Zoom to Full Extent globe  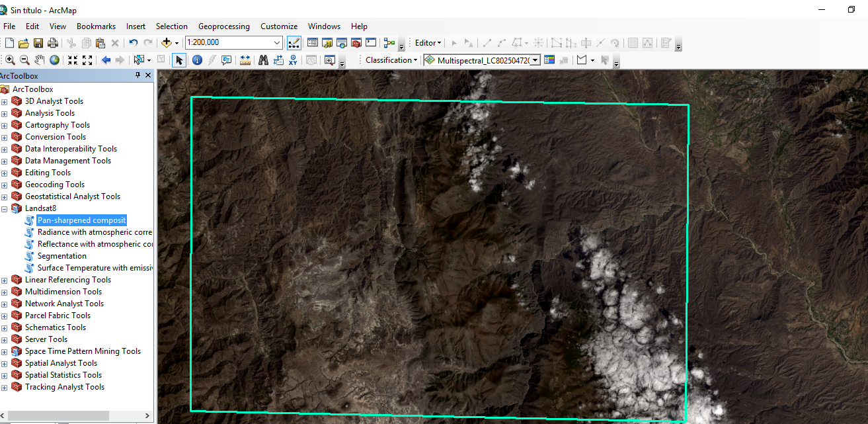(54, 60)
